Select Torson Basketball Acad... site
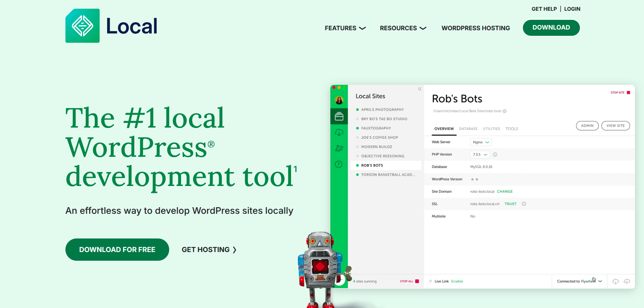This screenshot has width=644, height=308. pyautogui.click(x=388, y=175)
